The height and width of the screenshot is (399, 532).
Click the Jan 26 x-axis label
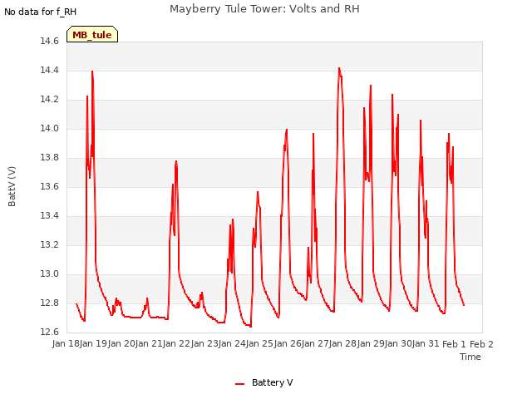pyautogui.click(x=288, y=344)
